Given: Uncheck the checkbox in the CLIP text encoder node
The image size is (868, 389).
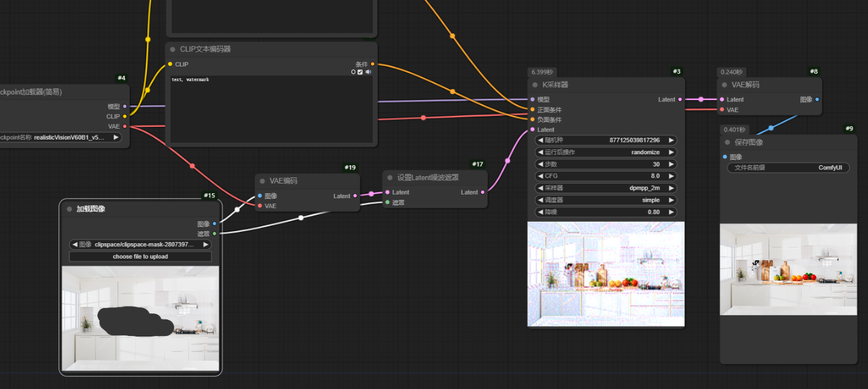Looking at the screenshot, I should click(x=360, y=72).
